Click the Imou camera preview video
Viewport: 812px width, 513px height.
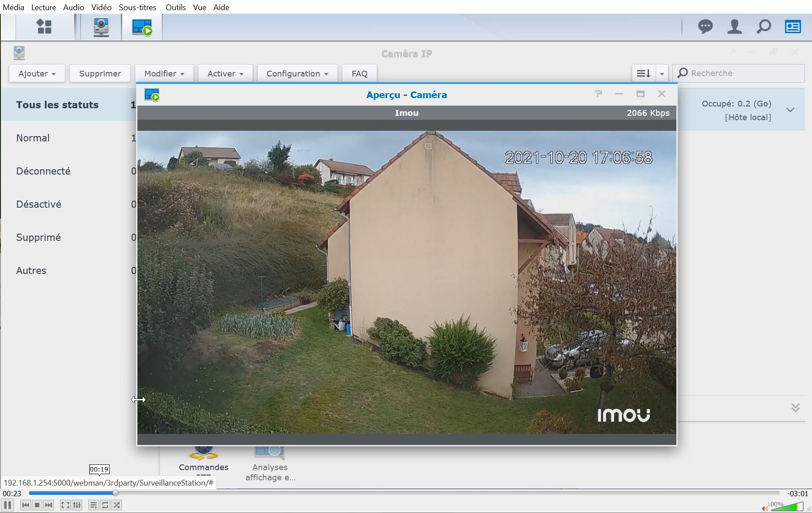(406, 282)
